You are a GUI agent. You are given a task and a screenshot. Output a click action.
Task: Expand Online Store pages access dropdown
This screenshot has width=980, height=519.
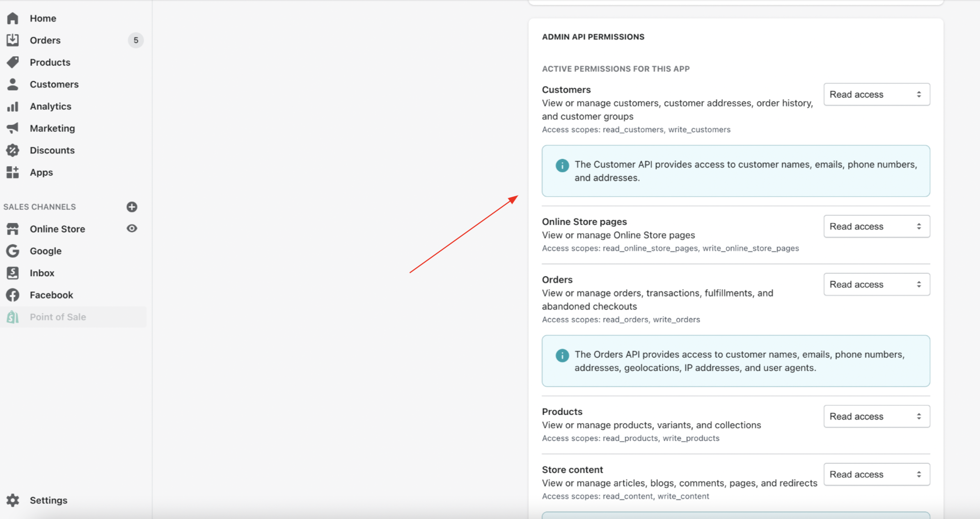click(x=876, y=226)
